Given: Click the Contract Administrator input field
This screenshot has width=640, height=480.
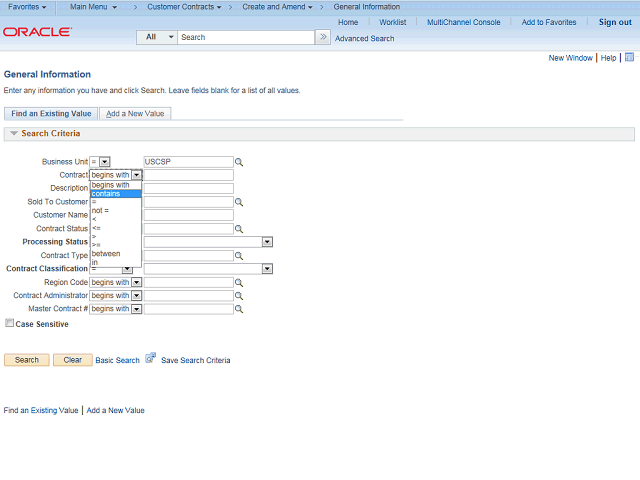Looking at the screenshot, I should click(189, 296).
